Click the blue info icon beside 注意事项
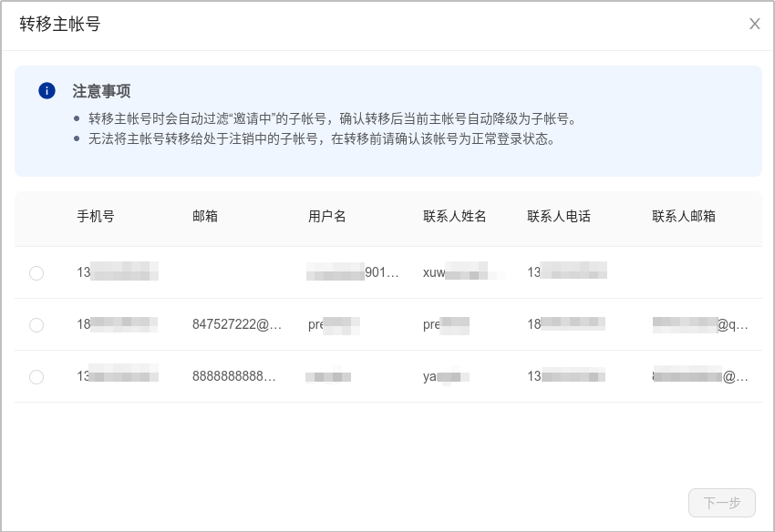 [47, 91]
